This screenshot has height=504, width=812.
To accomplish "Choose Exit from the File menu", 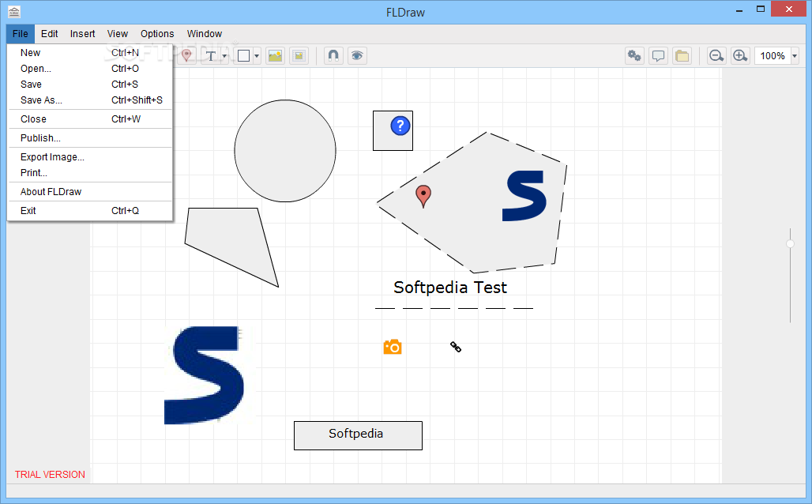I will click(x=90, y=210).
